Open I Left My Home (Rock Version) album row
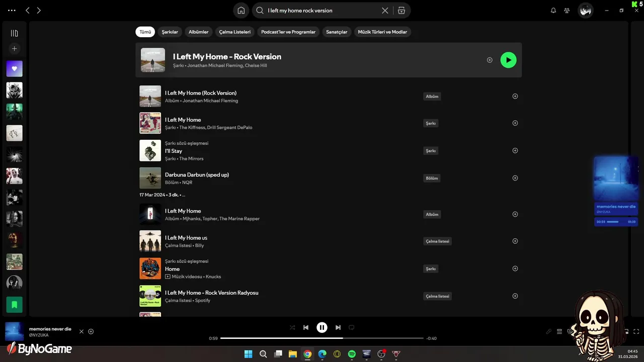This screenshot has height=362, width=644. (x=329, y=96)
